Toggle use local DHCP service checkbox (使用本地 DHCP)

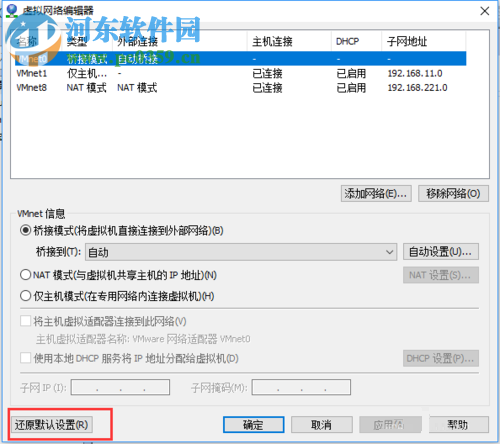(26, 358)
